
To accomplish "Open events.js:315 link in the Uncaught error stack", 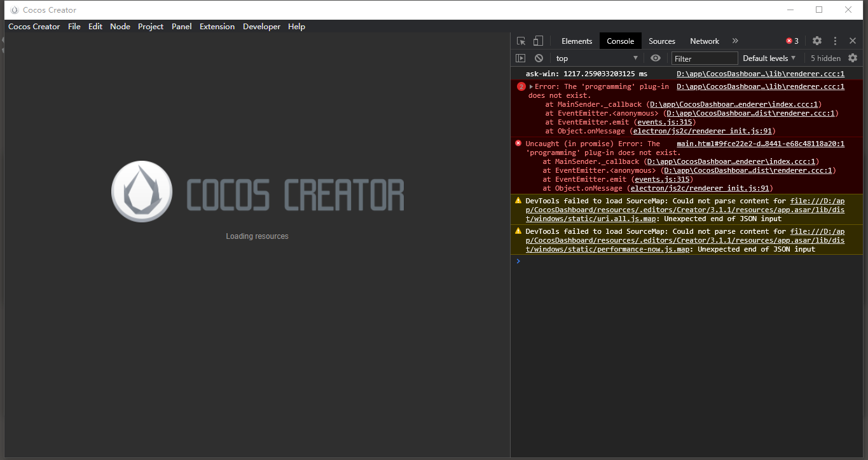I will click(661, 179).
